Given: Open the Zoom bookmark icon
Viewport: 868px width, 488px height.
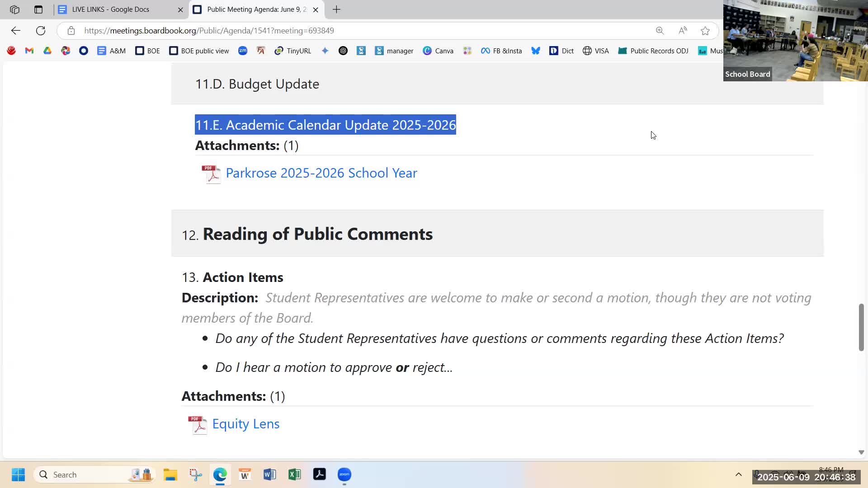Looking at the screenshot, I should (x=243, y=51).
